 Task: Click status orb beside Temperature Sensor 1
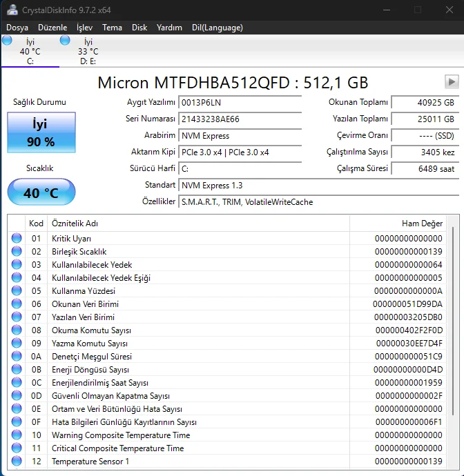pyautogui.click(x=17, y=462)
